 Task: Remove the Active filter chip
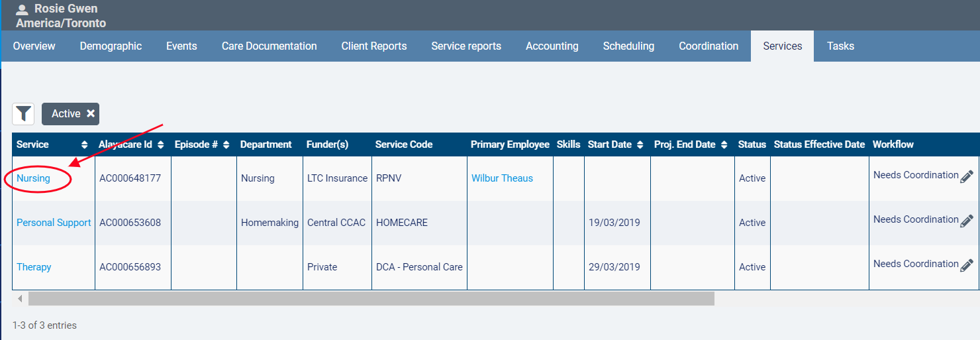tap(91, 114)
